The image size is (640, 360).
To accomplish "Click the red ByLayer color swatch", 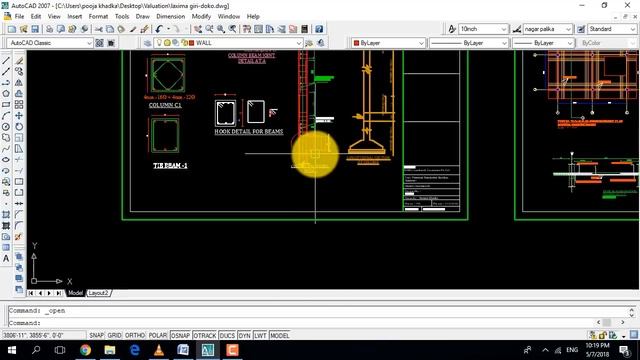I will (356, 43).
